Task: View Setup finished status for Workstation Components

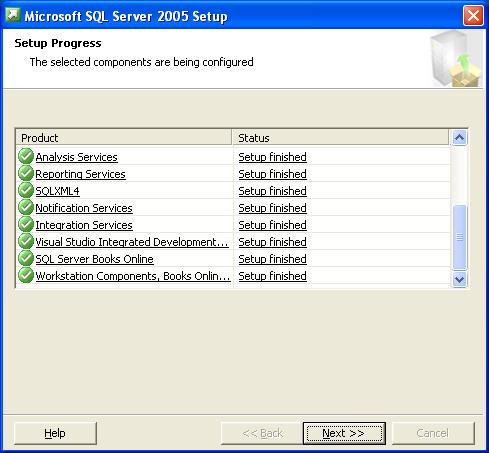Action: 272,276
